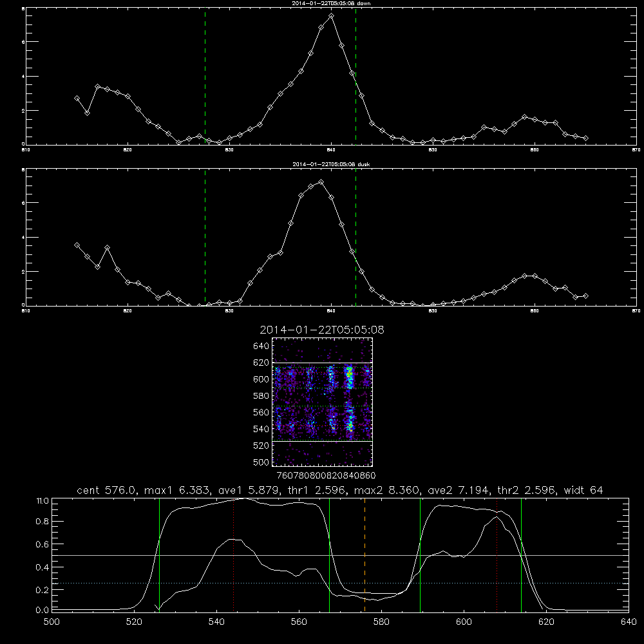Click the '840' x-axis label of the dawn plot
Image resolution: width=644 pixels, height=644 pixels.
332,150
